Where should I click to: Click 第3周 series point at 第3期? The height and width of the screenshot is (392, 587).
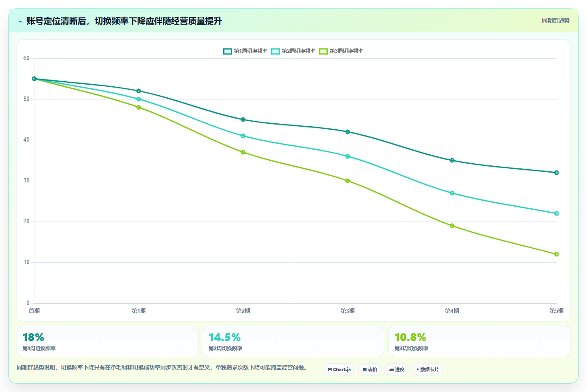348,181
